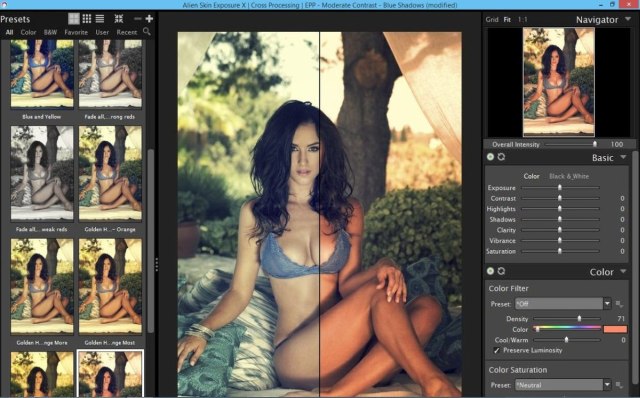Image resolution: width=640 pixels, height=398 pixels.
Task: Select the Favorite presets tab
Action: coord(76,32)
